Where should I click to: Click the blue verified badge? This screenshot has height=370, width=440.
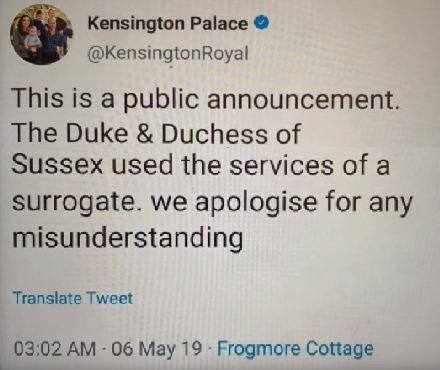(x=262, y=23)
